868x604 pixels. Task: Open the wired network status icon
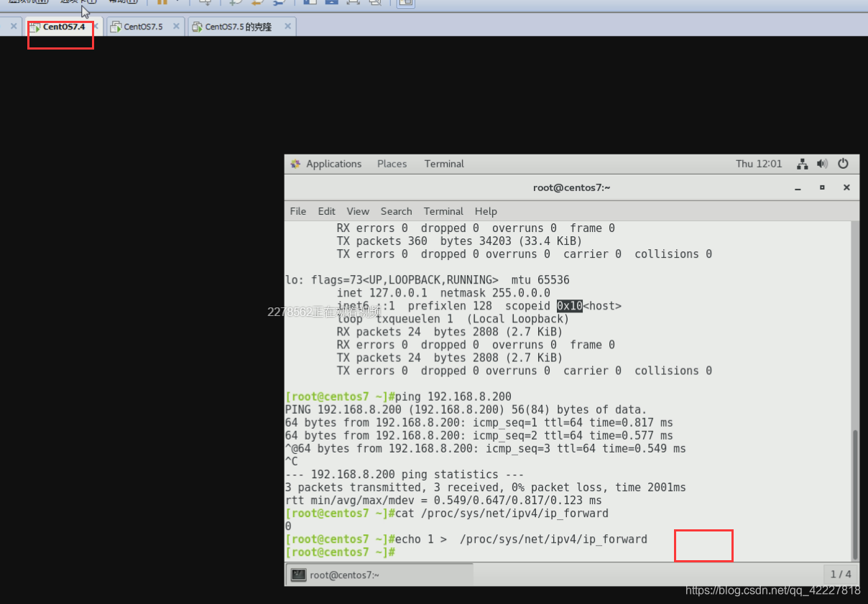coord(803,164)
